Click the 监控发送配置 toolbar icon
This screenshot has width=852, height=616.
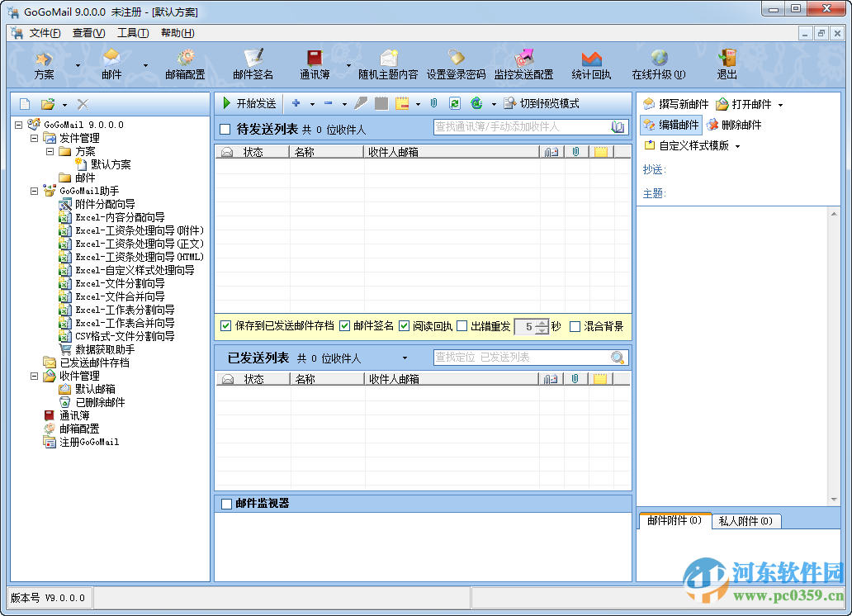526,64
